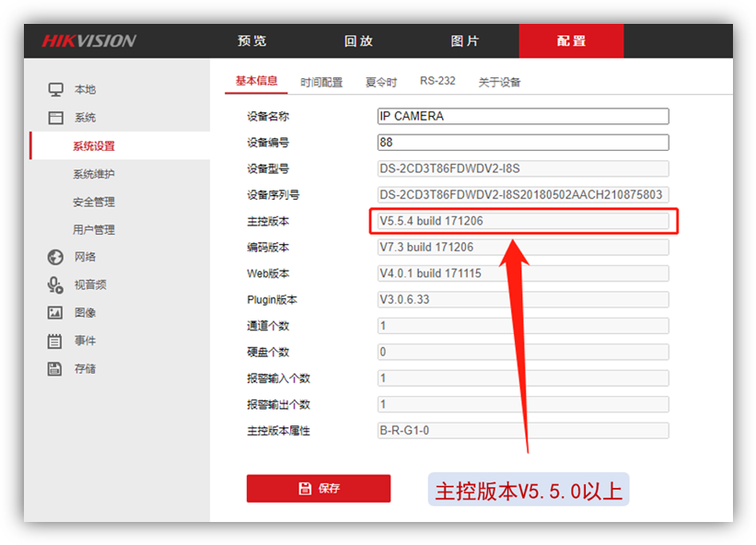Screen dimensions: 756x545
Task: Select the 配置 top menu
Action: [571, 41]
